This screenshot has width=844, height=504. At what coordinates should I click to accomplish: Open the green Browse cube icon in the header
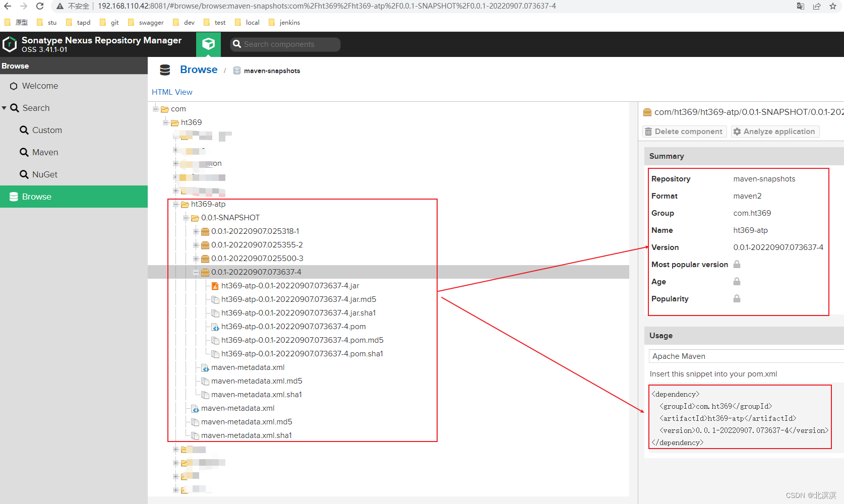(x=208, y=44)
